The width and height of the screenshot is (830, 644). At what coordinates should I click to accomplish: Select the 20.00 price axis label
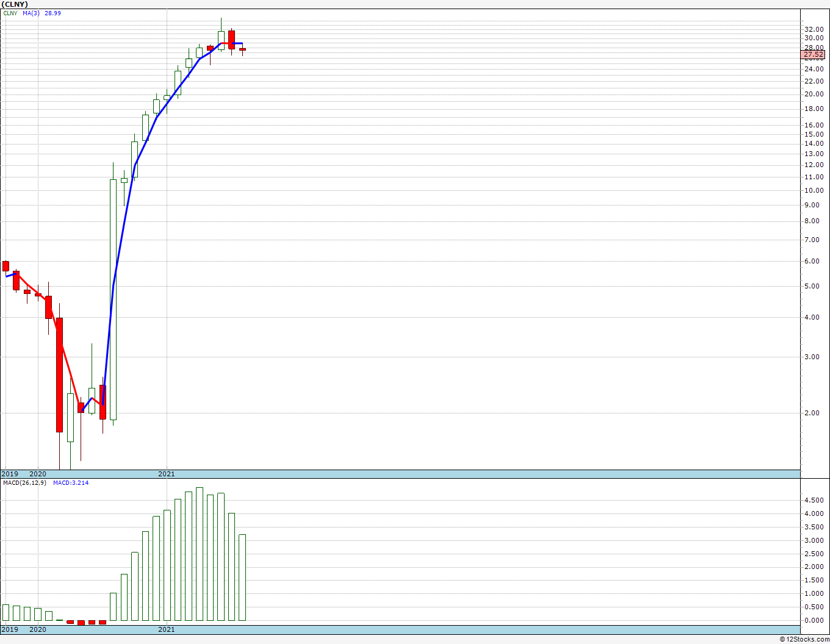(x=814, y=94)
